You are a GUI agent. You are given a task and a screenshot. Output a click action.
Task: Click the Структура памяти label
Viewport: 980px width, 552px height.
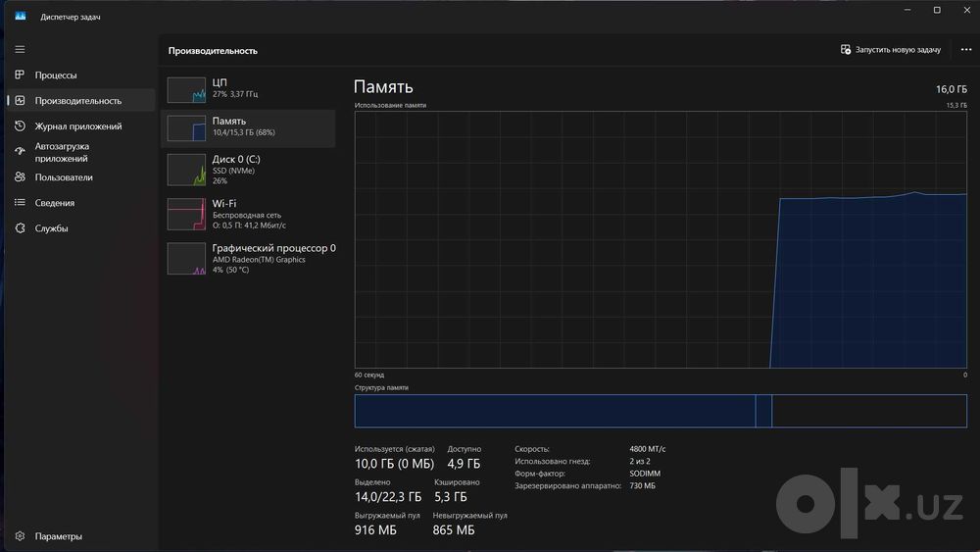point(381,387)
